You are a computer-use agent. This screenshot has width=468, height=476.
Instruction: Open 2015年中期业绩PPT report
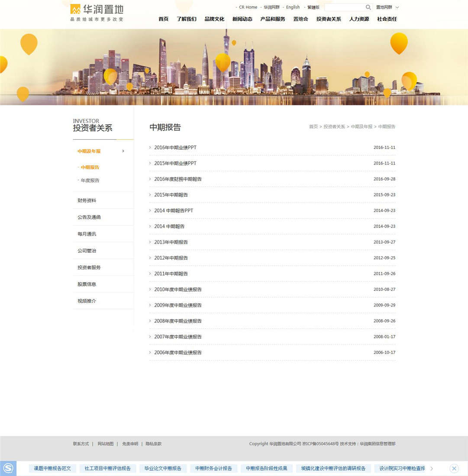(x=175, y=163)
